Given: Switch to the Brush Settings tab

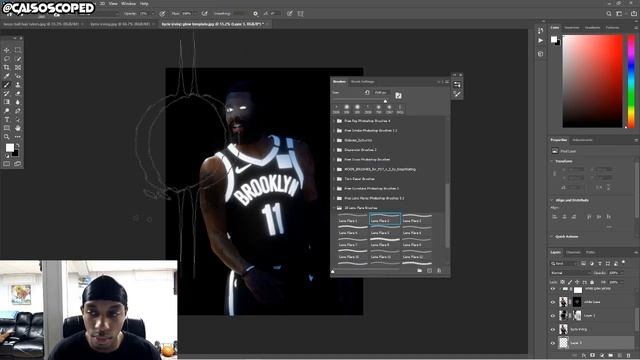Looking at the screenshot, I should [x=362, y=82].
